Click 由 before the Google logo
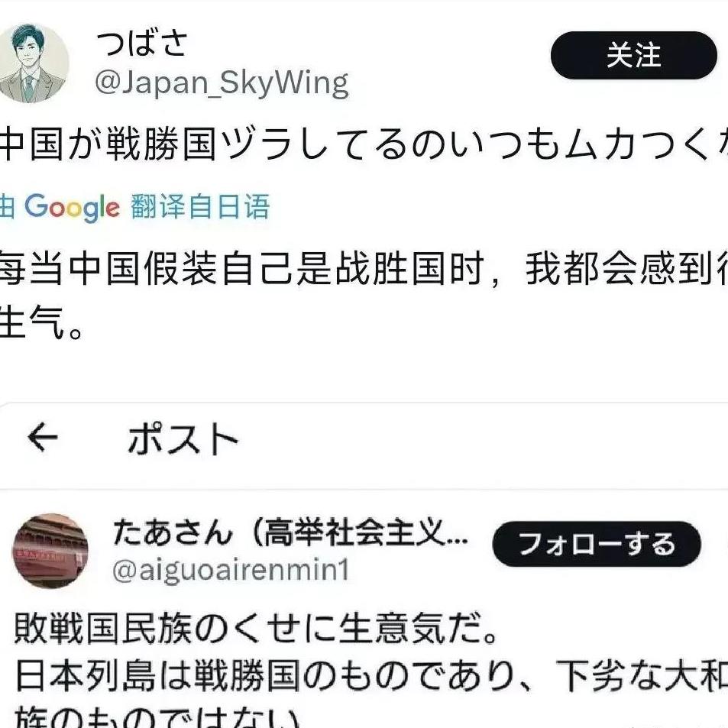728x728 pixels. point(7,206)
